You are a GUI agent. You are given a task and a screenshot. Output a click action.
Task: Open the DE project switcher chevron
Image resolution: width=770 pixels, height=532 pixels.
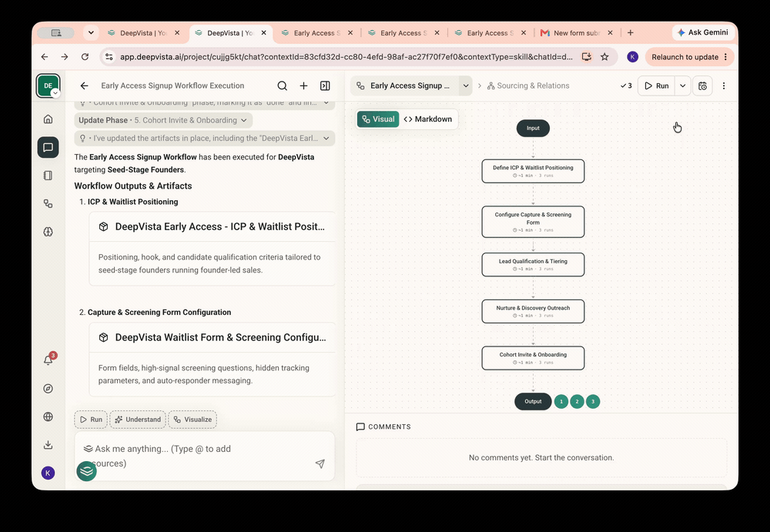coord(56,93)
